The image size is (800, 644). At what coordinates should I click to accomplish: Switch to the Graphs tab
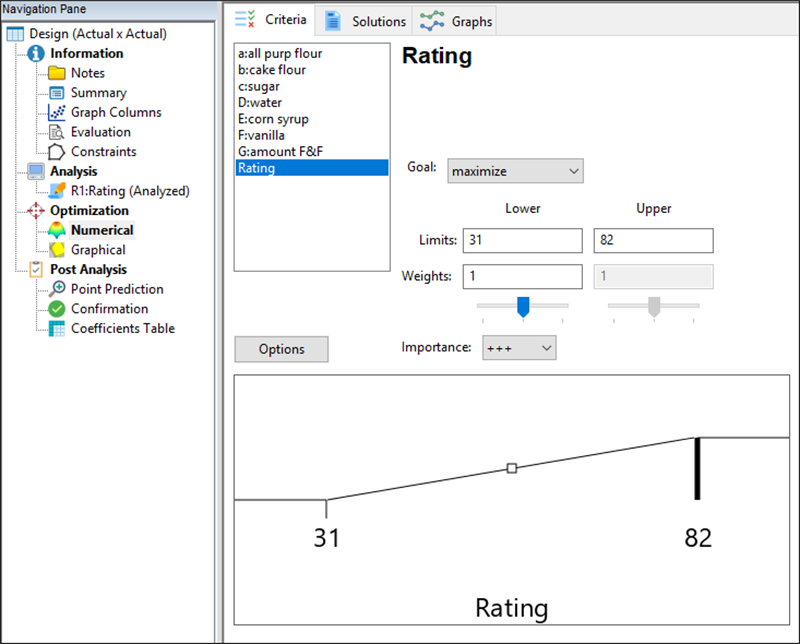point(455,21)
